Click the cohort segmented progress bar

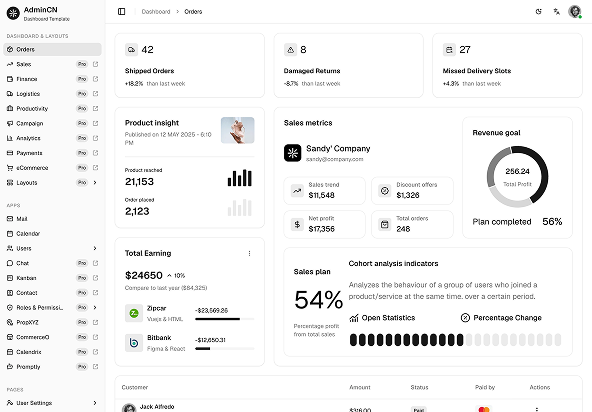455,340
